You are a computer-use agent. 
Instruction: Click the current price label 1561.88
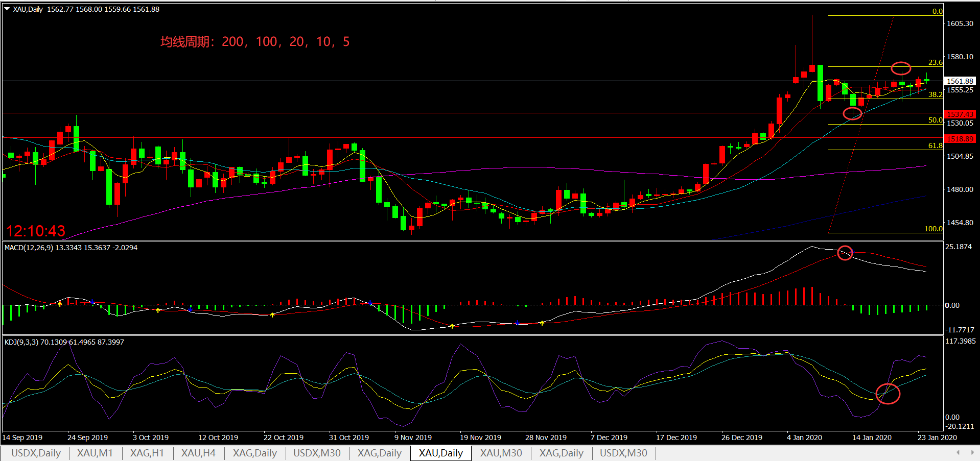pyautogui.click(x=960, y=81)
